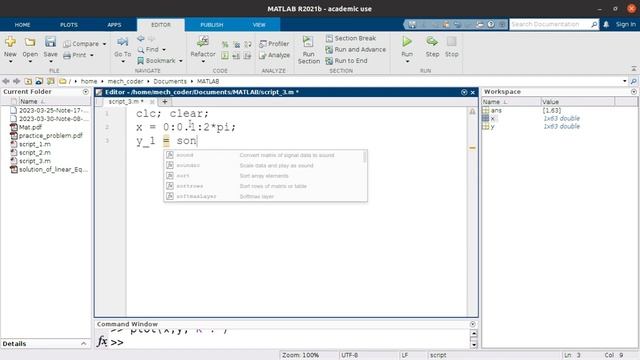Click the Step icon
The width and height of the screenshot is (640, 360).
pos(432,42)
